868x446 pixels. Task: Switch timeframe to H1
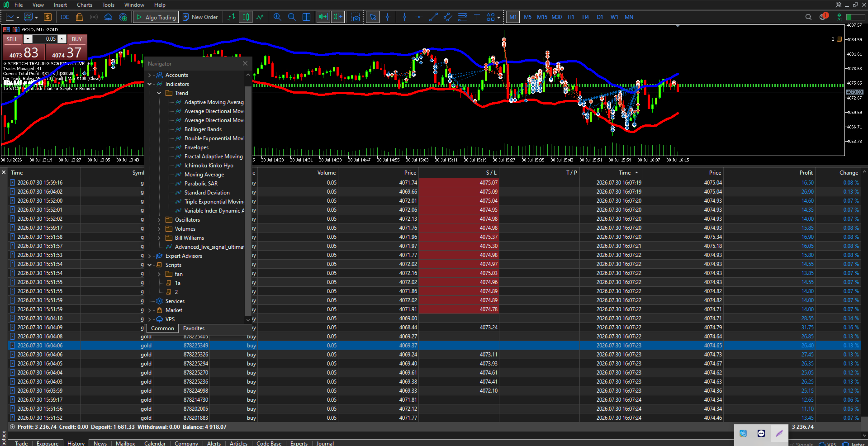click(571, 17)
